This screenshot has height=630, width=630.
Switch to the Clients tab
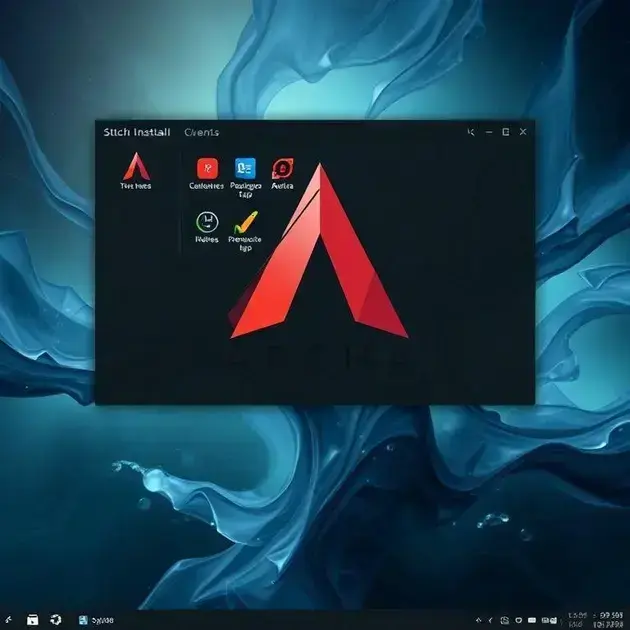point(202,132)
